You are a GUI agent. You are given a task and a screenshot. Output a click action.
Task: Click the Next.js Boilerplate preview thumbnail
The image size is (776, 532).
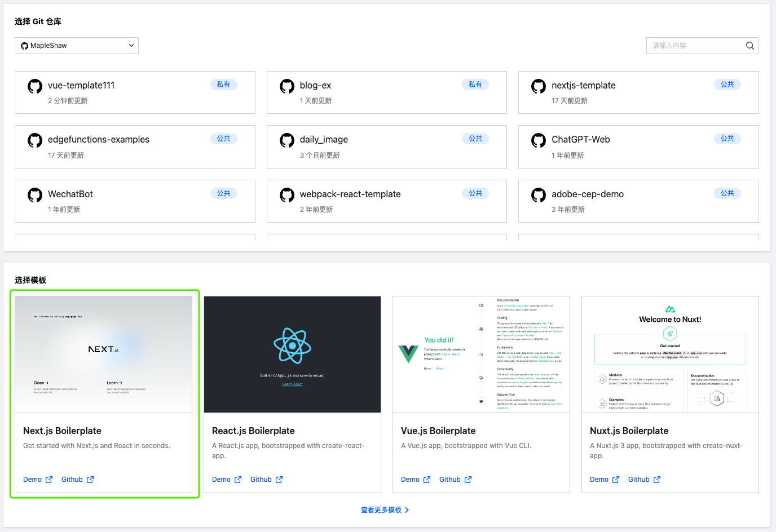104,354
